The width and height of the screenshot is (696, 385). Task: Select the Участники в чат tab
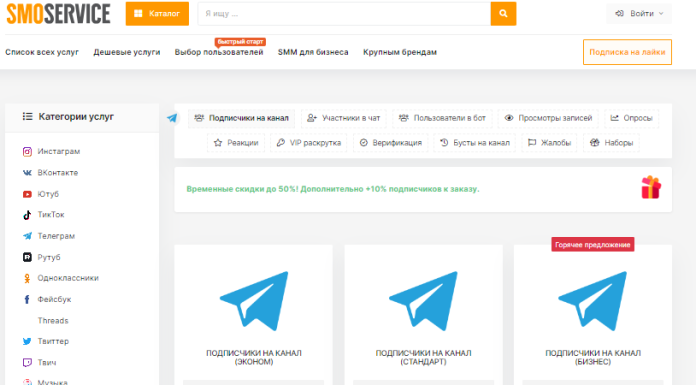point(344,118)
